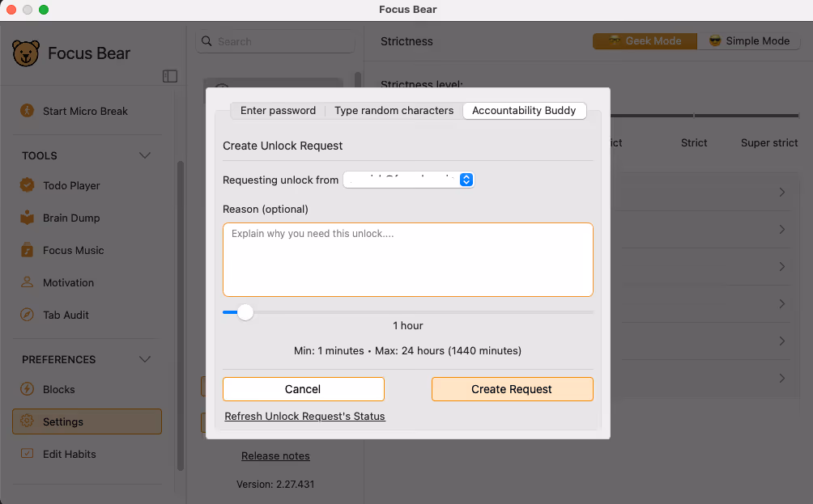Click the Strict level label
This screenshot has height=504, width=813.
click(694, 142)
